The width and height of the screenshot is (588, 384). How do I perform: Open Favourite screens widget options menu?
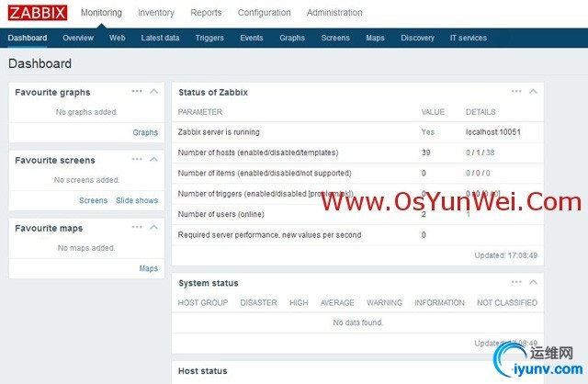[137, 159]
